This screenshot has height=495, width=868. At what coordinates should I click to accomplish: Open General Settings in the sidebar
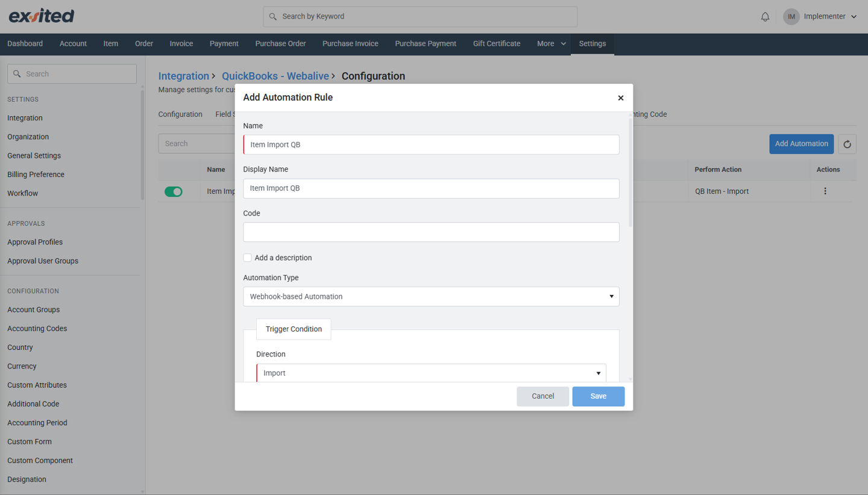tap(34, 155)
